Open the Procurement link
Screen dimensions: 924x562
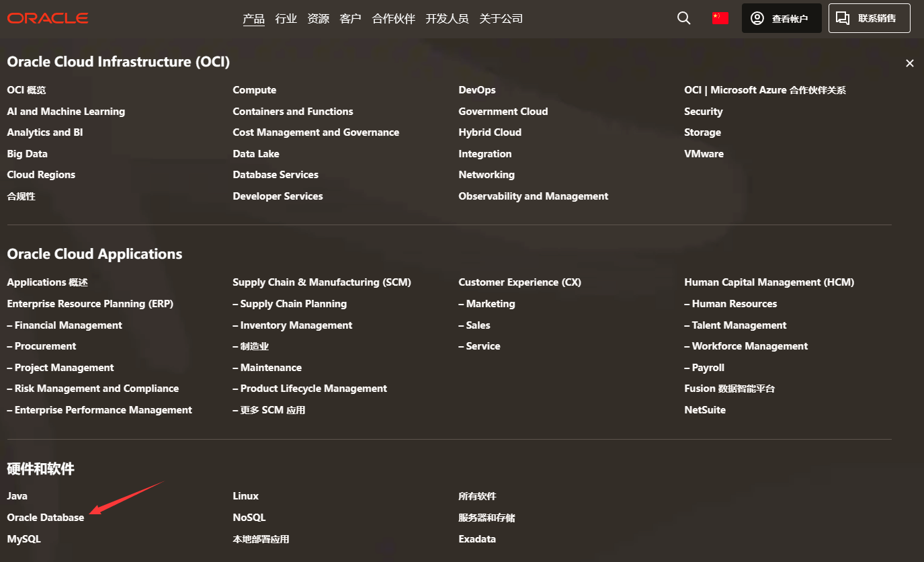click(42, 346)
